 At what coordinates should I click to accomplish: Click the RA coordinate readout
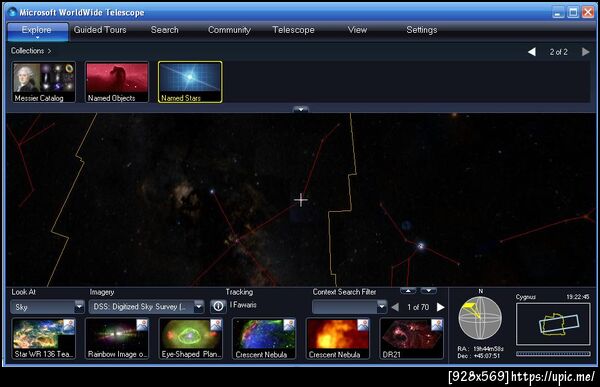[481, 349]
